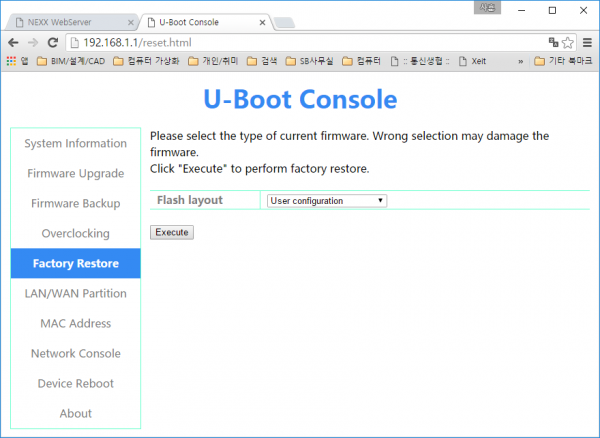Open the SB사무실 bookmark folder

(310, 61)
